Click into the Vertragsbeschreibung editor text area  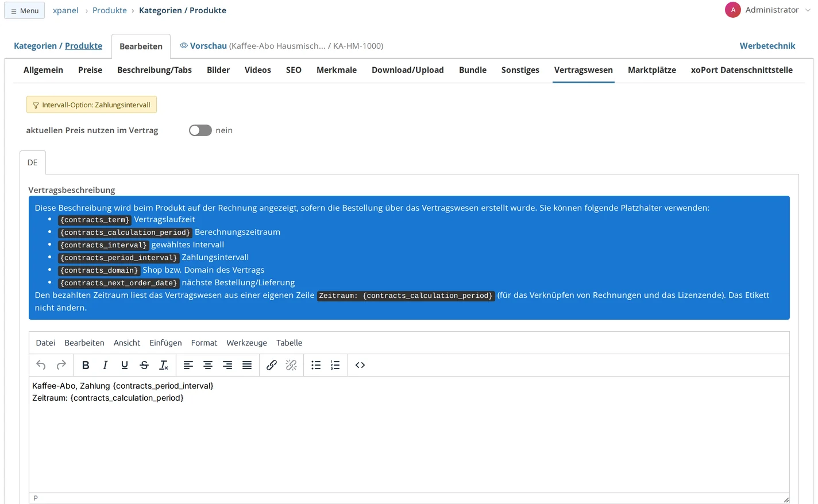(409, 434)
